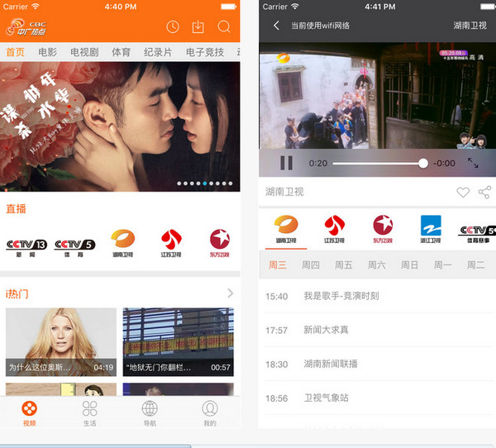This screenshot has width=496, height=448.
Task: Click the 0:20 elapsed time label
Action: 318,164
